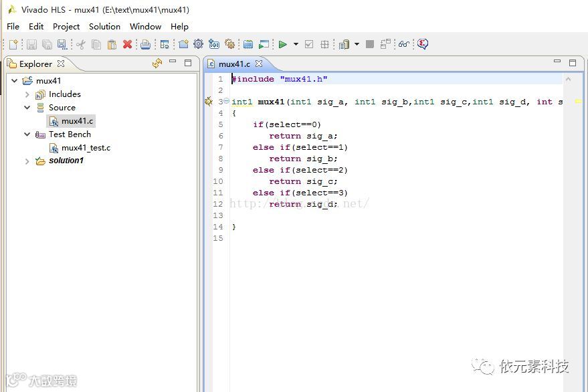Collapse the Test Bench folder
The width and height of the screenshot is (588, 392).
pos(27,134)
